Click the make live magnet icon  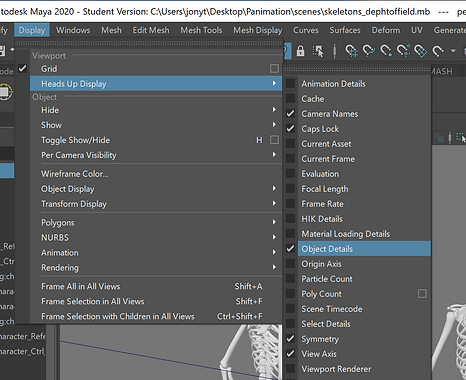(x=438, y=51)
